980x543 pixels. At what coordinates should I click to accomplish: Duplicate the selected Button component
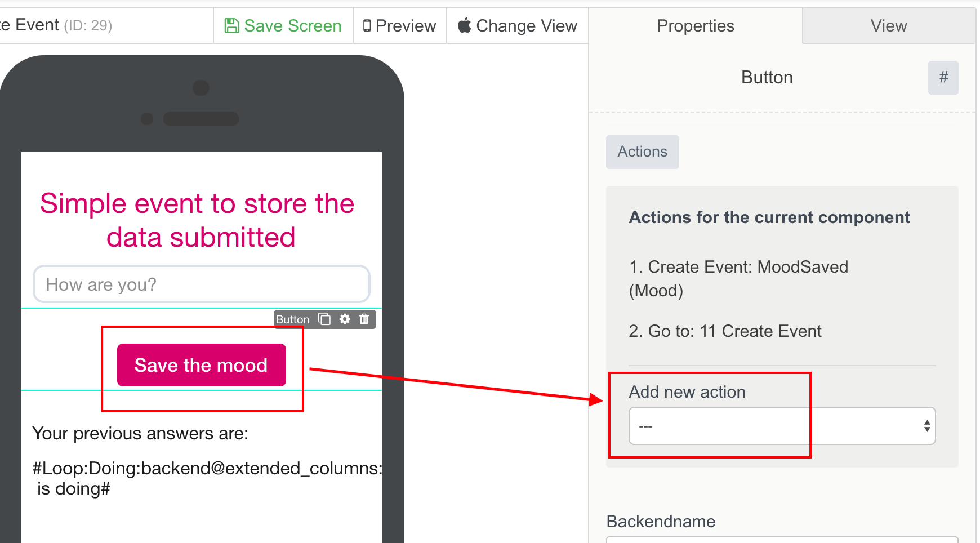[324, 319]
